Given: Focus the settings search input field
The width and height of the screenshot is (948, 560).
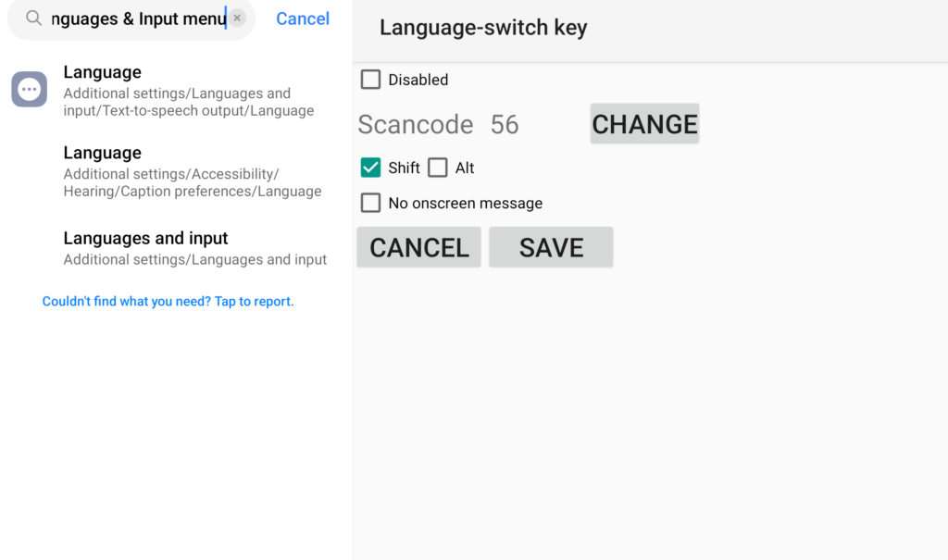Looking at the screenshot, I should click(138, 19).
